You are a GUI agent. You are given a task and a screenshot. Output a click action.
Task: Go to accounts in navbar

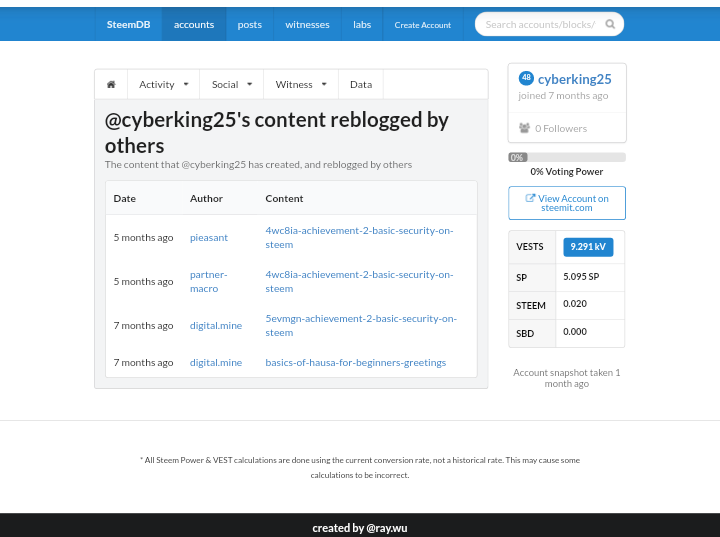pyautogui.click(x=194, y=24)
